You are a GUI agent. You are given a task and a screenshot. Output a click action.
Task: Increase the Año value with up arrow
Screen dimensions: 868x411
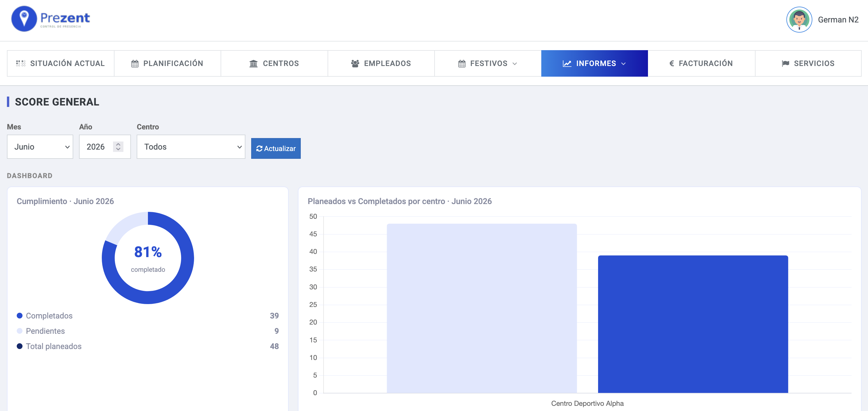pos(118,144)
